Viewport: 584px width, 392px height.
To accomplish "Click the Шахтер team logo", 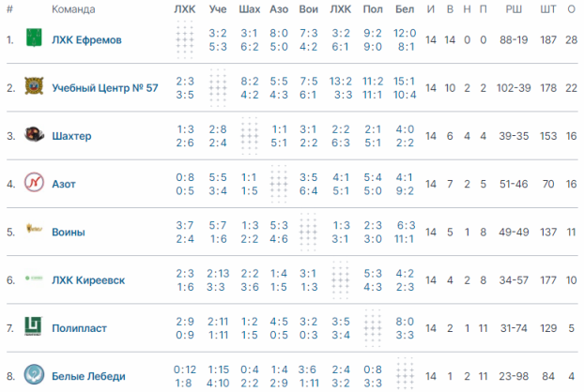I will click(34, 134).
